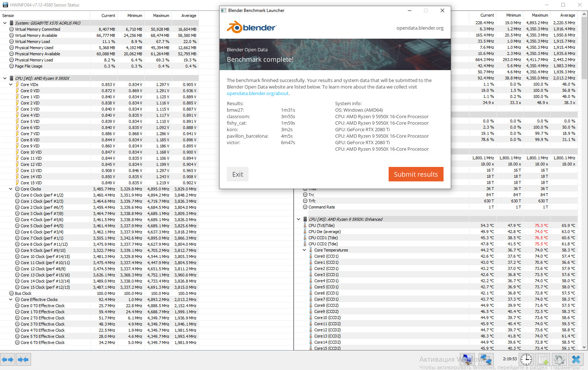Click the icon beside Virtual Memory Committed
Viewport: 588px width, 370px height.
tap(12, 29)
